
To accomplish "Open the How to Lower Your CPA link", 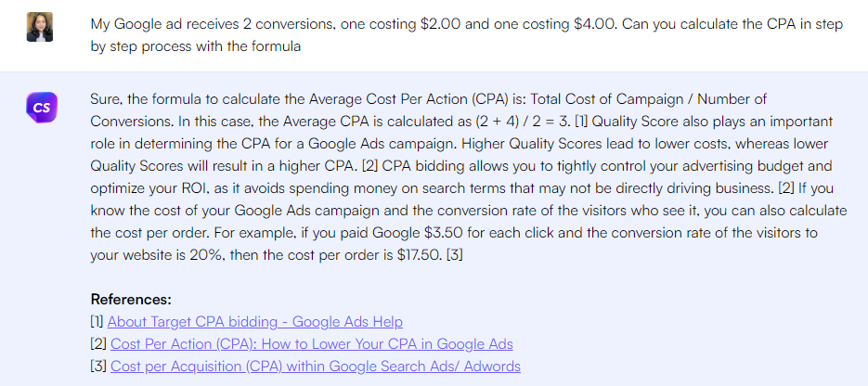I will click(x=311, y=344).
